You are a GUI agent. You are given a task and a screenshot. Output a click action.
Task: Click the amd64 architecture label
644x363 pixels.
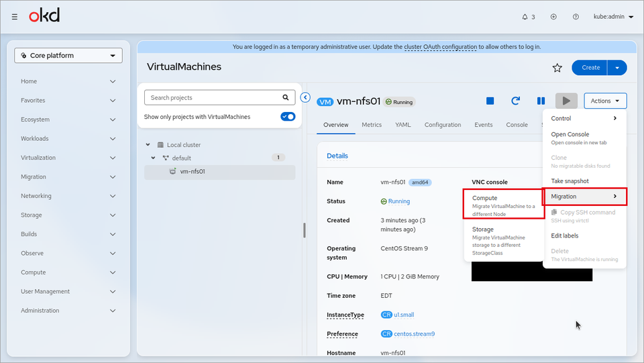(x=420, y=183)
